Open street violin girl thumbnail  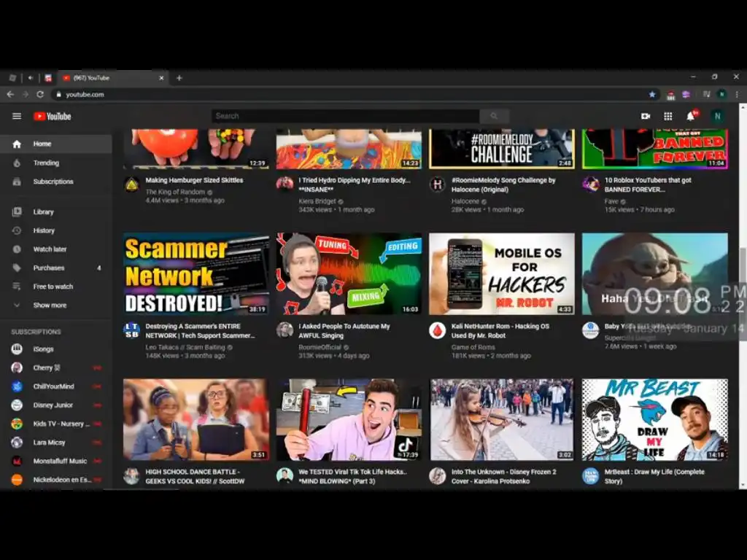(502, 419)
